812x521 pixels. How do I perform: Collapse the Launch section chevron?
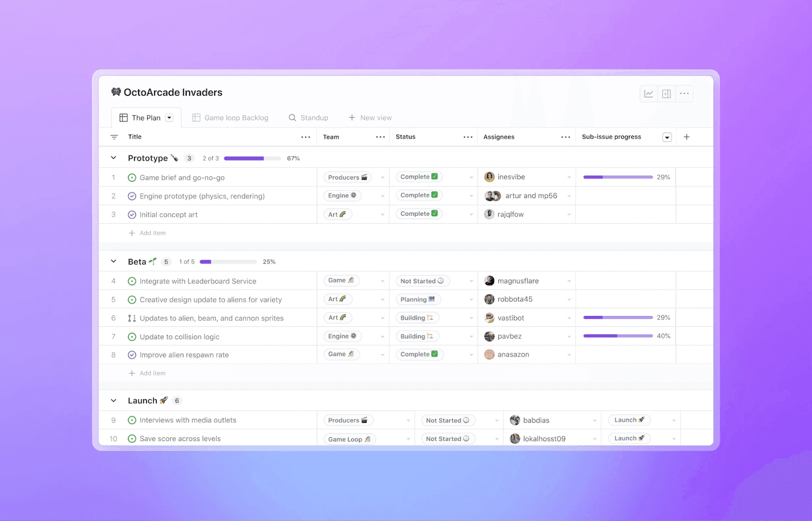point(114,400)
